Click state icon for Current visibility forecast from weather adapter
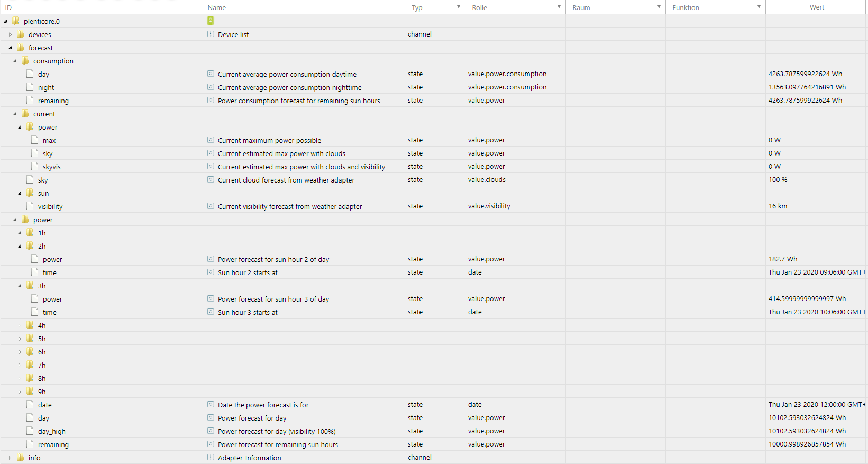 [x=211, y=206]
